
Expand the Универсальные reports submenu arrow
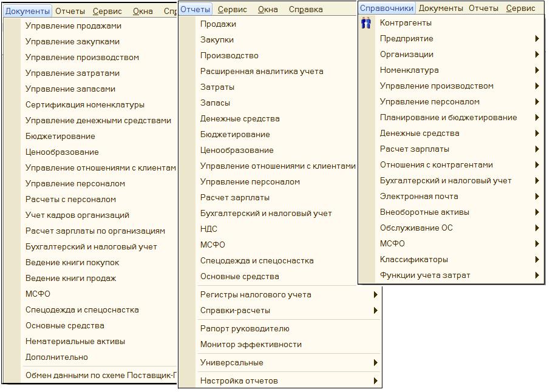point(376,363)
